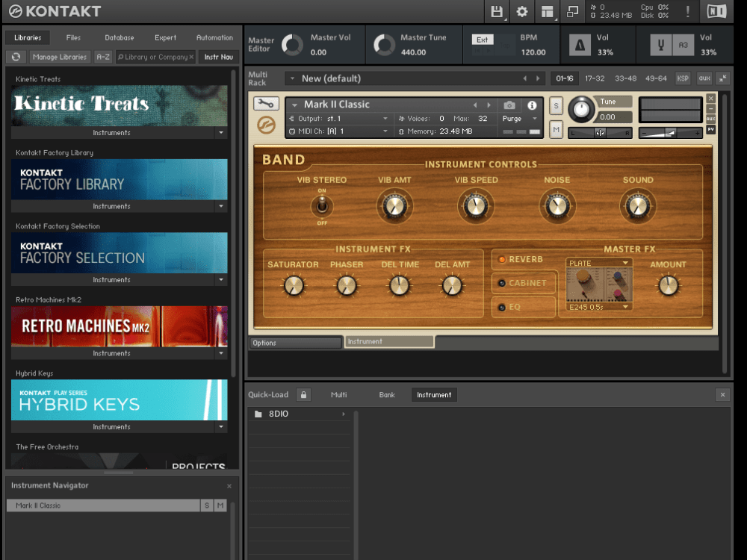Open the Kontakt Factory Library banner
747x560 pixels.
tap(119, 179)
